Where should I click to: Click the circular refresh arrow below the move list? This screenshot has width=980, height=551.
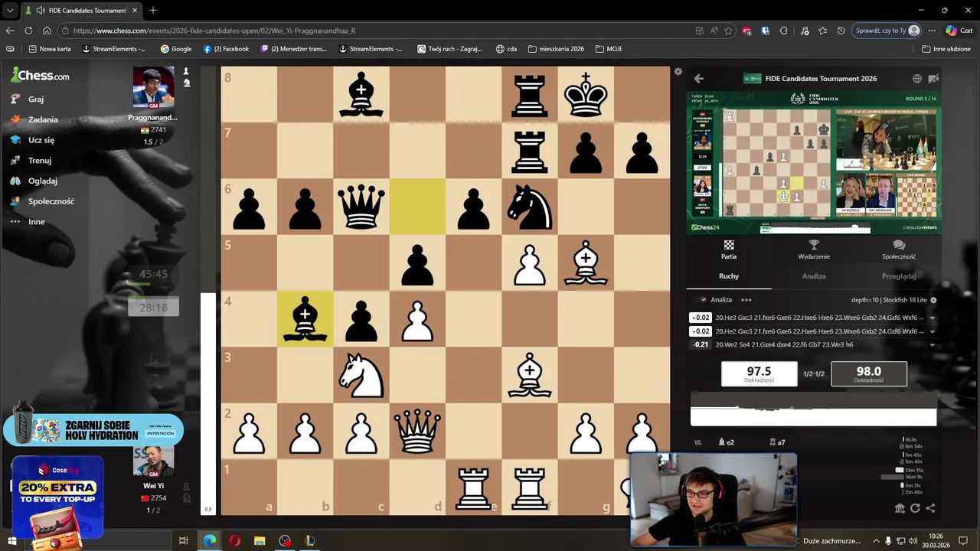click(916, 508)
